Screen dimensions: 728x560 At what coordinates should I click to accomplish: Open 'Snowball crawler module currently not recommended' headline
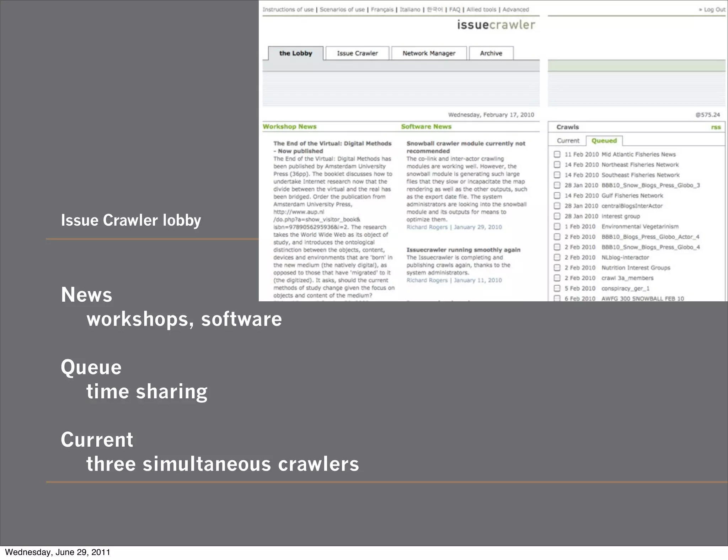coord(466,147)
